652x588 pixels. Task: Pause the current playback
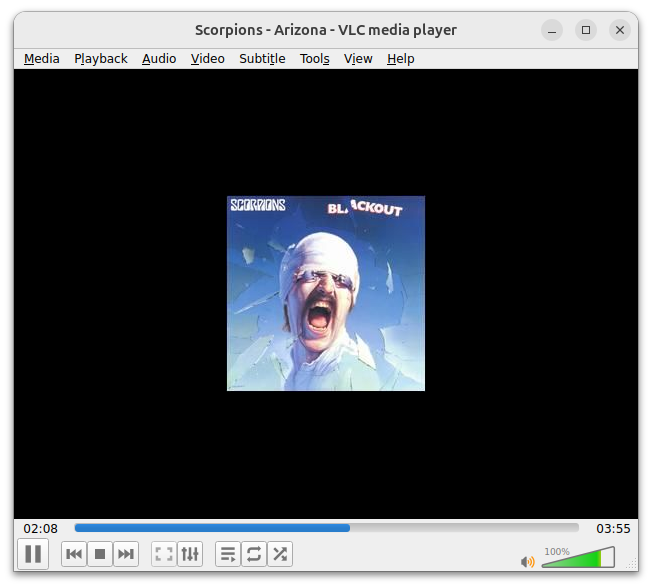coord(33,554)
